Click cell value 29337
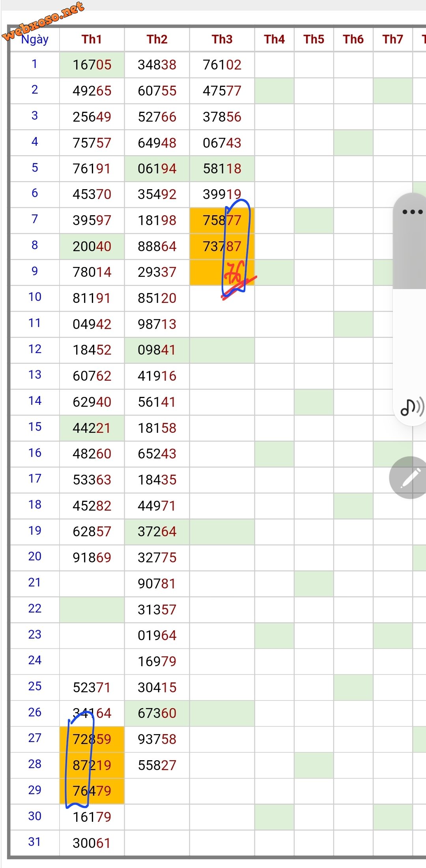426x868 pixels. point(157,272)
